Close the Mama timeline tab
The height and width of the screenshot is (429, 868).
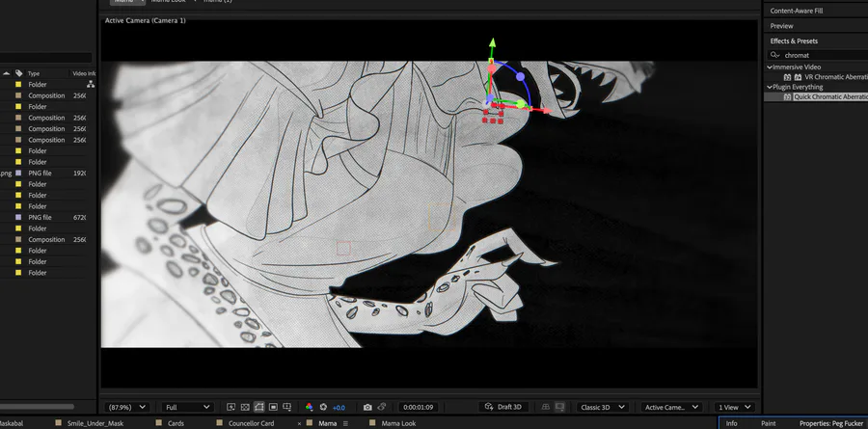tap(300, 423)
